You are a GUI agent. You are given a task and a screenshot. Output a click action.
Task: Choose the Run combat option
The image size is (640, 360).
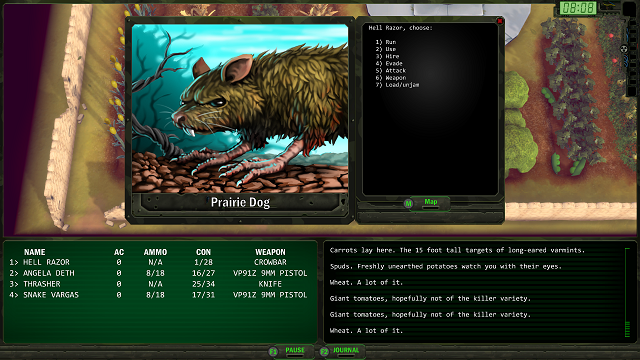(386, 42)
